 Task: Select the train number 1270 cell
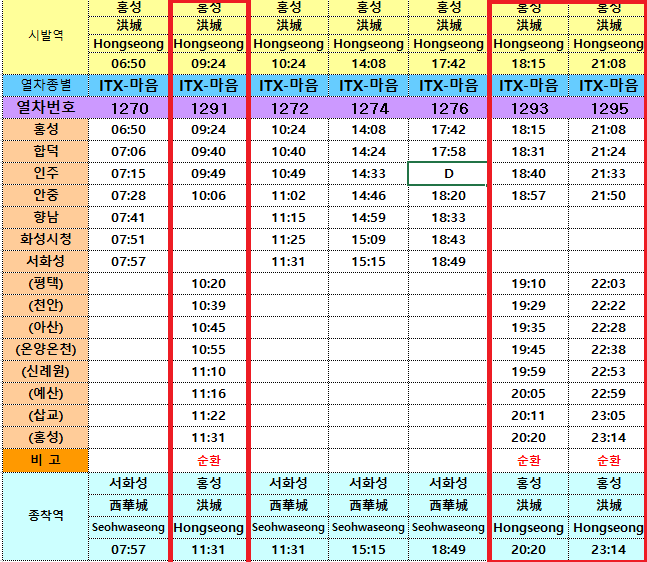pos(129,108)
